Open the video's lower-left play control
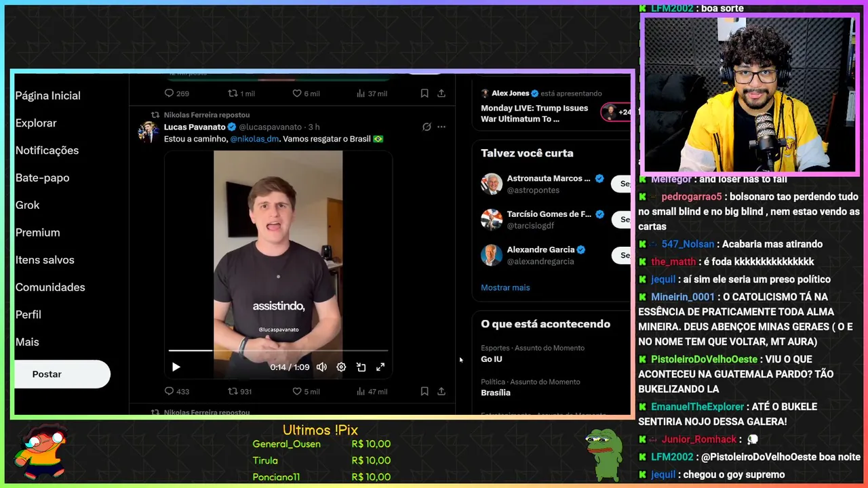868x488 pixels. coord(176,367)
